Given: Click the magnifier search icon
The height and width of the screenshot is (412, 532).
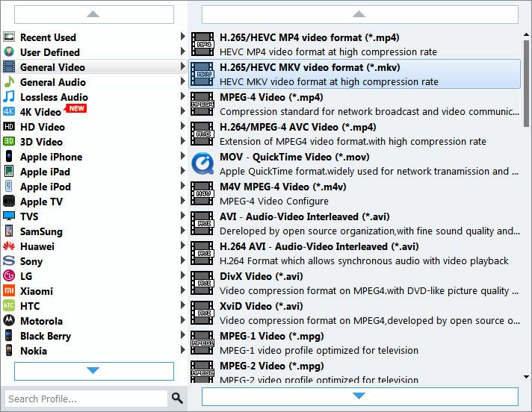Looking at the screenshot, I should [x=177, y=398].
